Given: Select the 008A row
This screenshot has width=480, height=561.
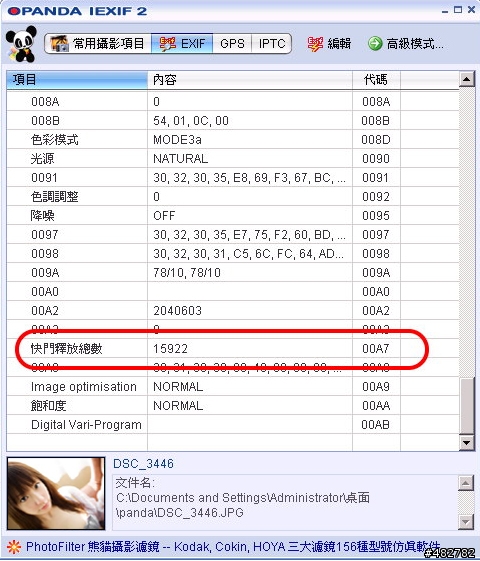Looking at the screenshot, I should [232, 102].
